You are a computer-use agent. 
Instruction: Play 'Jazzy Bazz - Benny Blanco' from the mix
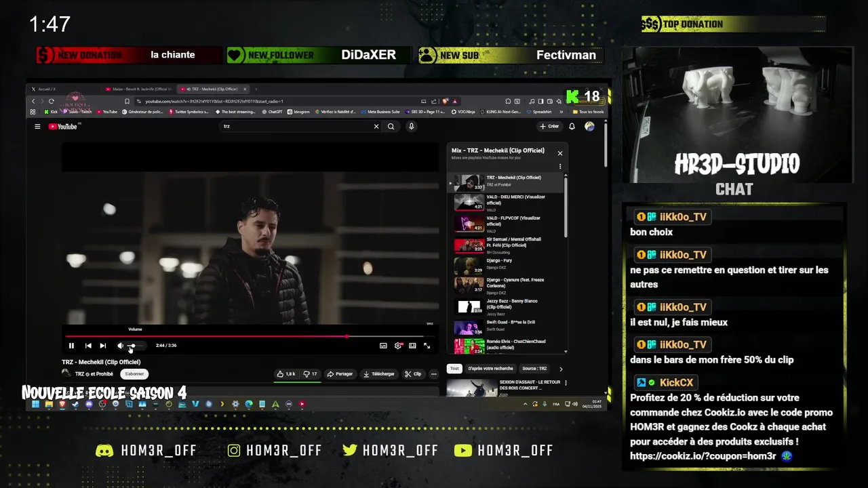507,306
